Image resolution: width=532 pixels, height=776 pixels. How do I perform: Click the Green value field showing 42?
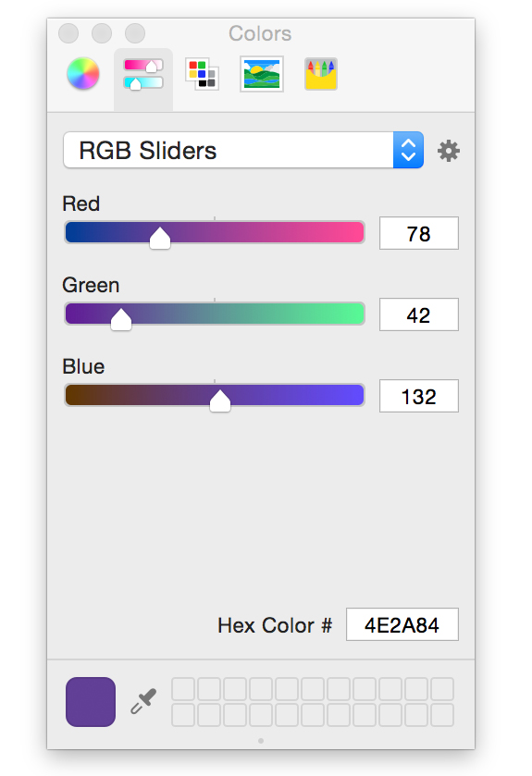coord(419,314)
